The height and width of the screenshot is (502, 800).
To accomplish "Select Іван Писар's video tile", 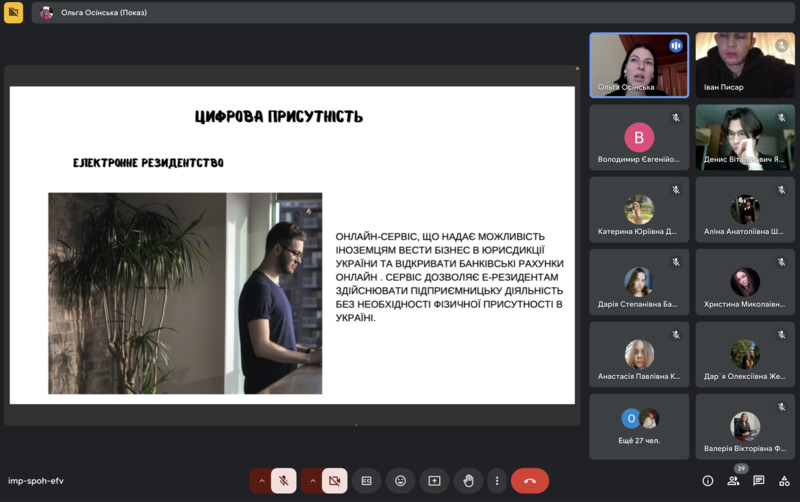I will (x=745, y=64).
